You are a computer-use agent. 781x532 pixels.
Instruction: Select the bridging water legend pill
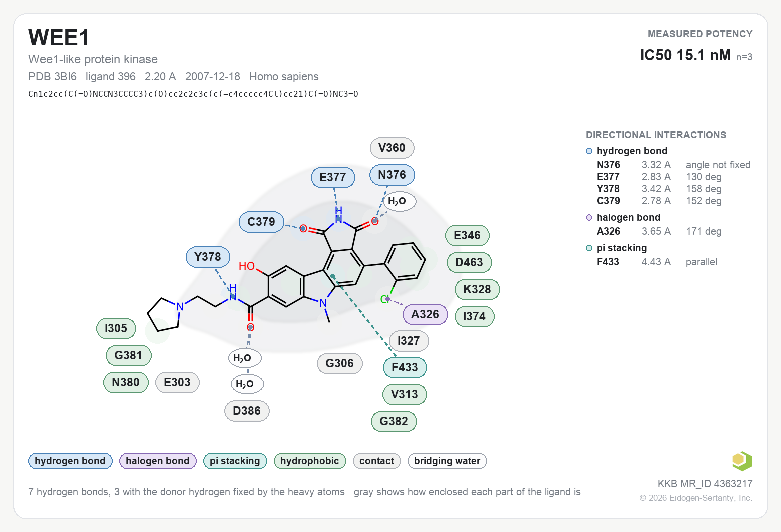point(447,461)
